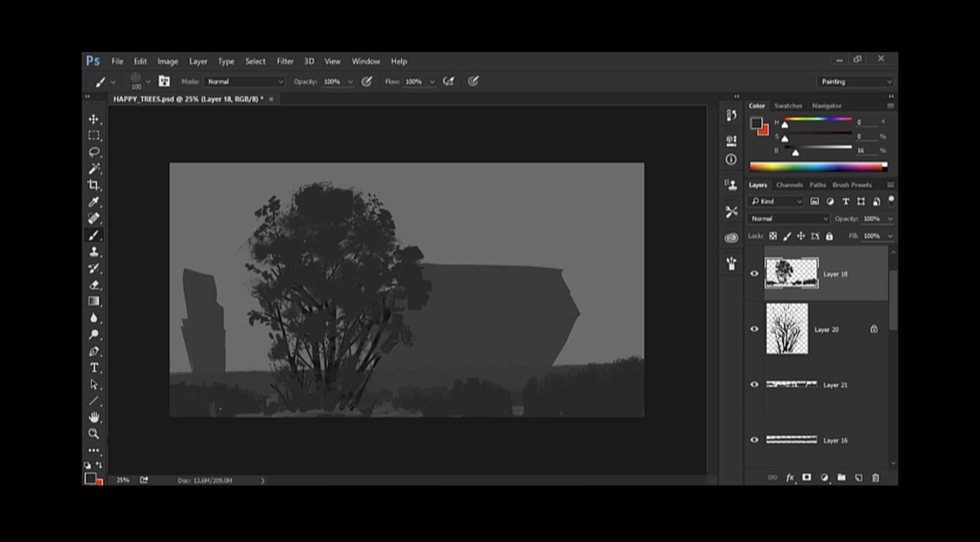
Task: Expand the Painting workspace dropdown
Action: click(x=855, y=82)
